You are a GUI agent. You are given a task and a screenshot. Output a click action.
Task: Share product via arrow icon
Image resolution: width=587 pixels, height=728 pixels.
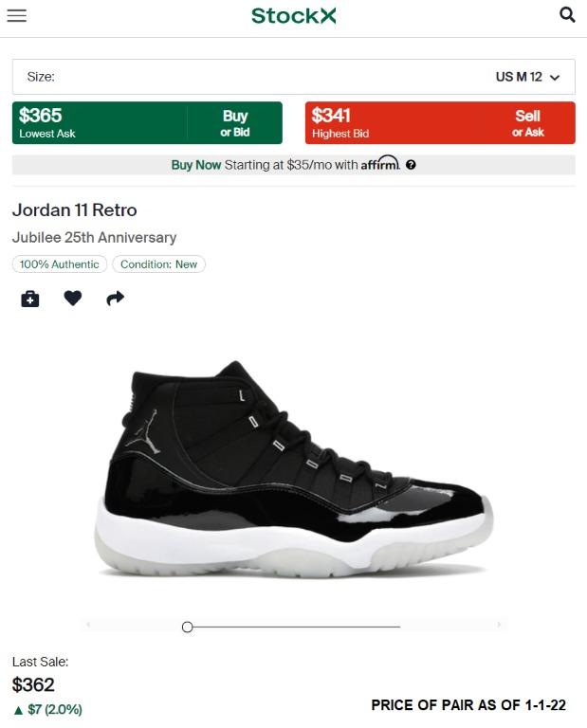tap(115, 298)
